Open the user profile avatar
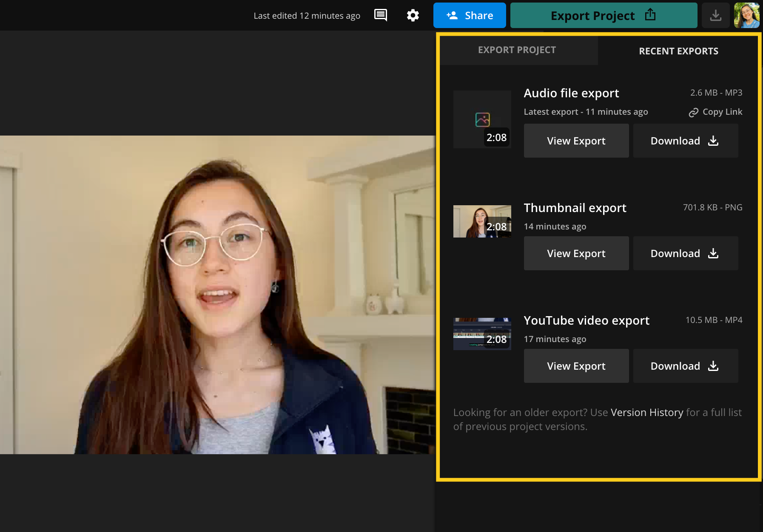Viewport: 763px width, 532px height. pos(746,15)
